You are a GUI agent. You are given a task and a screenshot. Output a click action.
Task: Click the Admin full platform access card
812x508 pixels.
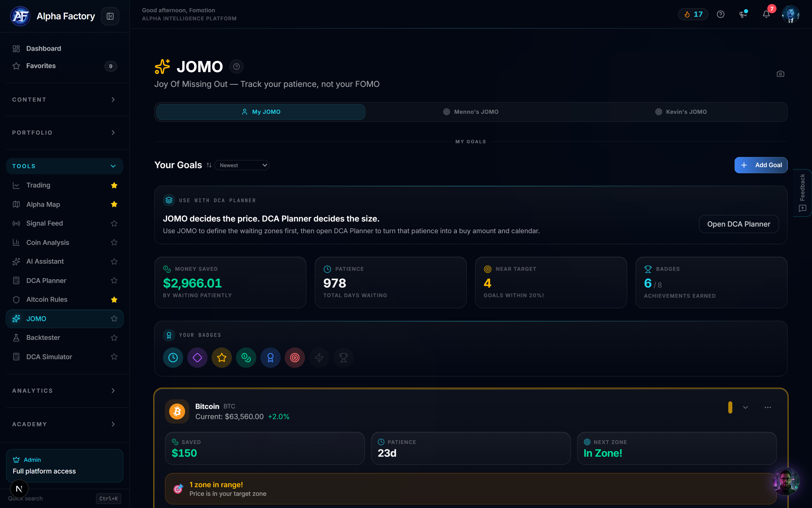tap(65, 466)
